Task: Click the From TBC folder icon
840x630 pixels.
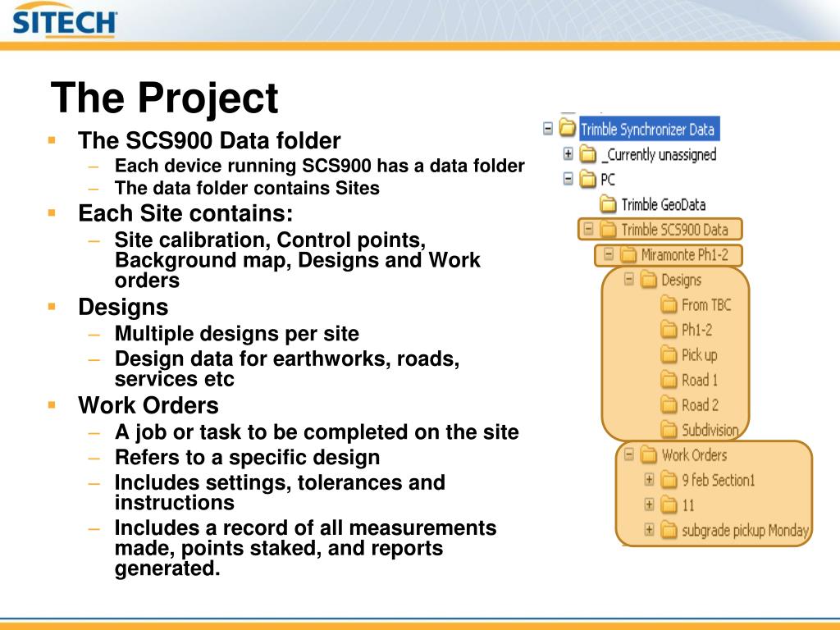Action: tap(669, 305)
